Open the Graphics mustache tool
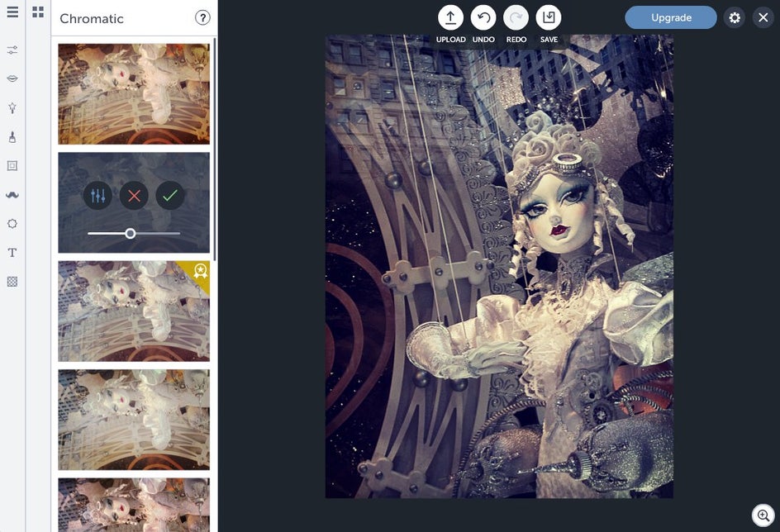Viewport: 780px width, 532px height. click(12, 194)
